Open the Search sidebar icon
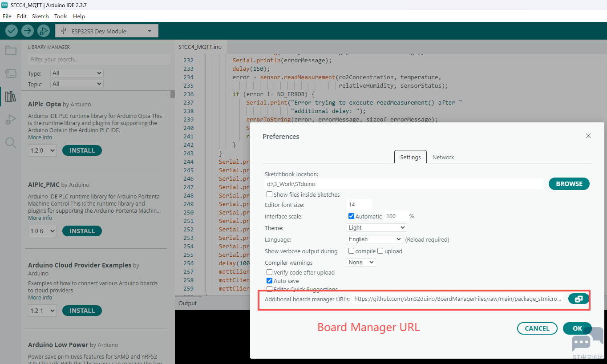 pyautogui.click(x=11, y=142)
